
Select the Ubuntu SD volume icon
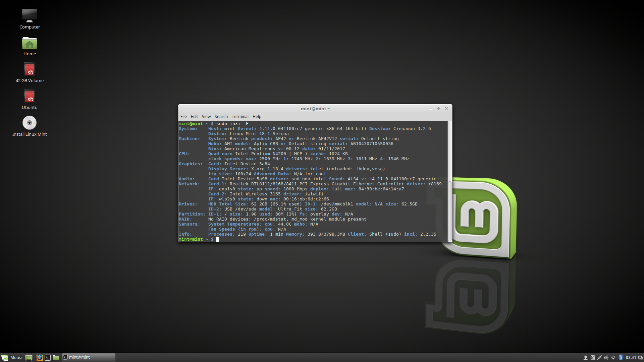coord(30,100)
